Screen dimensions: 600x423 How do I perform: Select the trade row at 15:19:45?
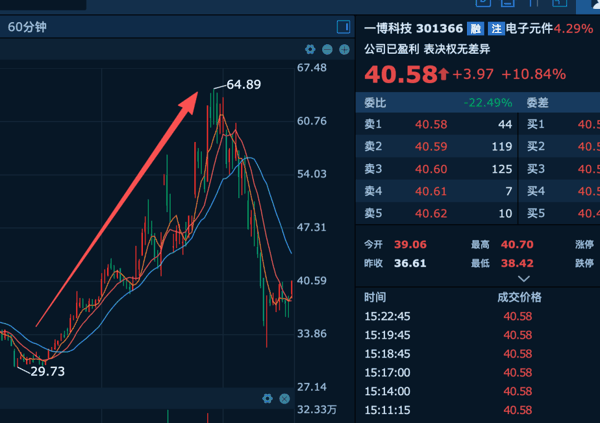click(x=478, y=335)
